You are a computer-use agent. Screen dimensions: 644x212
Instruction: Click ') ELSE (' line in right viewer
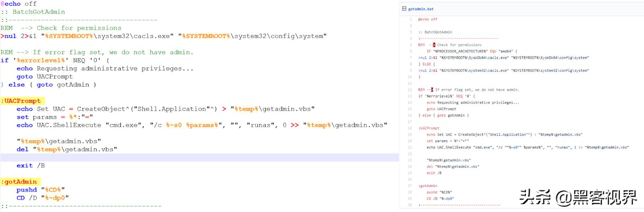point(427,64)
